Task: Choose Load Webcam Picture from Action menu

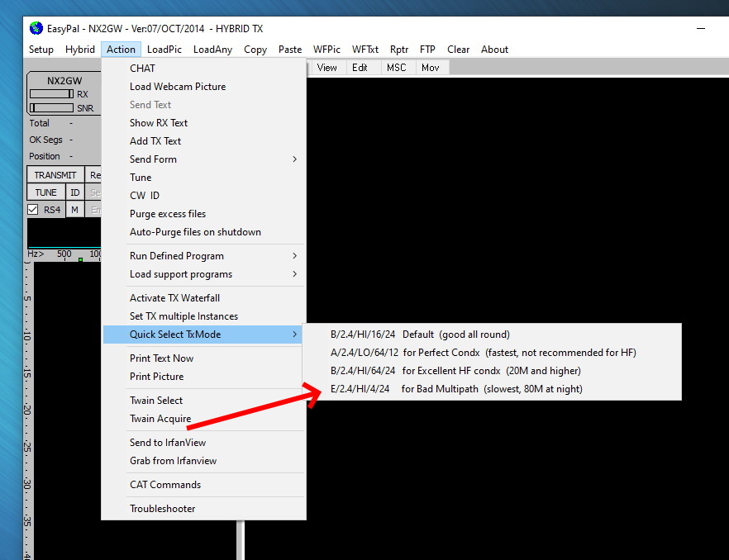Action: (178, 87)
